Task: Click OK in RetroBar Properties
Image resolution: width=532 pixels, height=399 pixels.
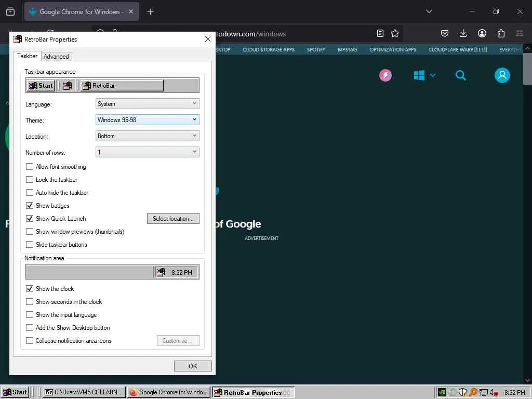Action: coord(193,366)
